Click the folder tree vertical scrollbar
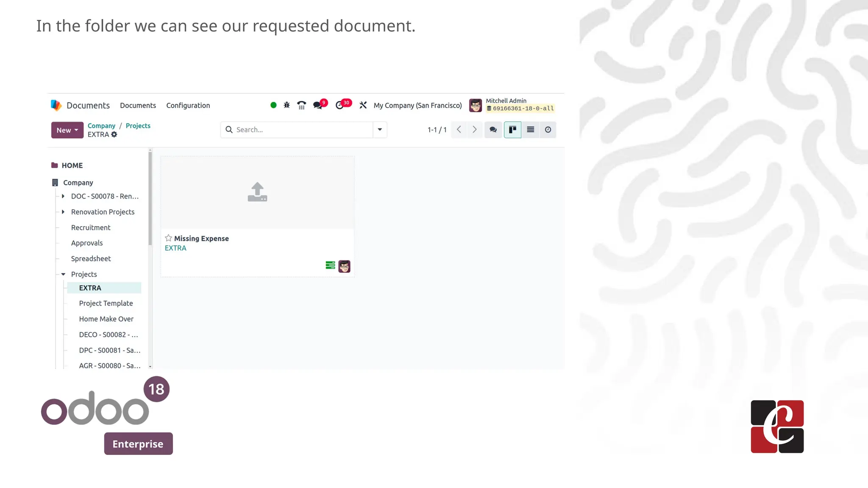Viewport: 868px width, 488px height. pyautogui.click(x=150, y=199)
